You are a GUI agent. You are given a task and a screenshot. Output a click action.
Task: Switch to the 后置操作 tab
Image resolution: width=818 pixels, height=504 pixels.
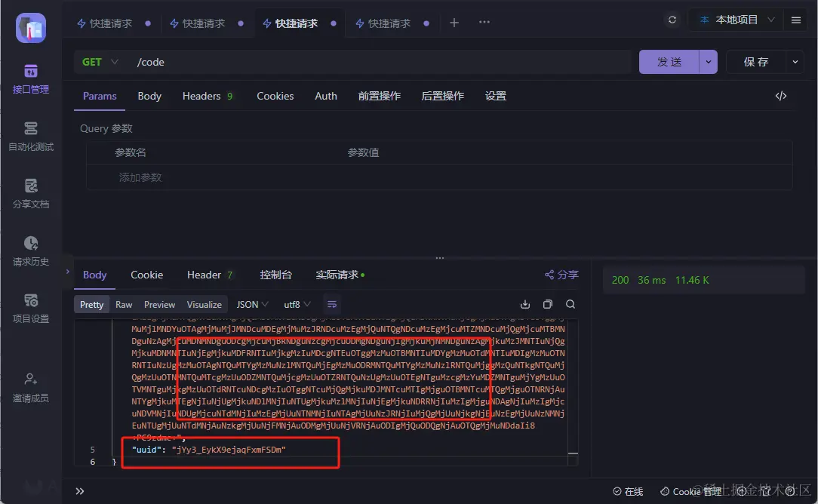pos(442,96)
